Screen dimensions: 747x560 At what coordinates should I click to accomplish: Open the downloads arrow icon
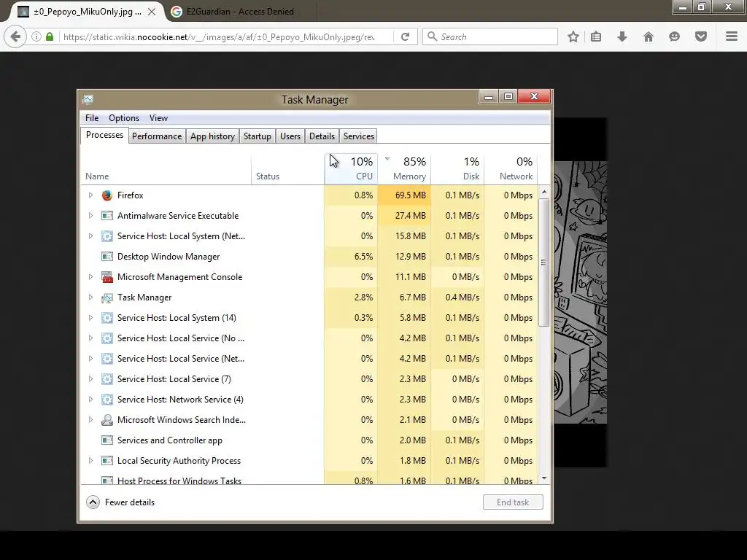(622, 36)
